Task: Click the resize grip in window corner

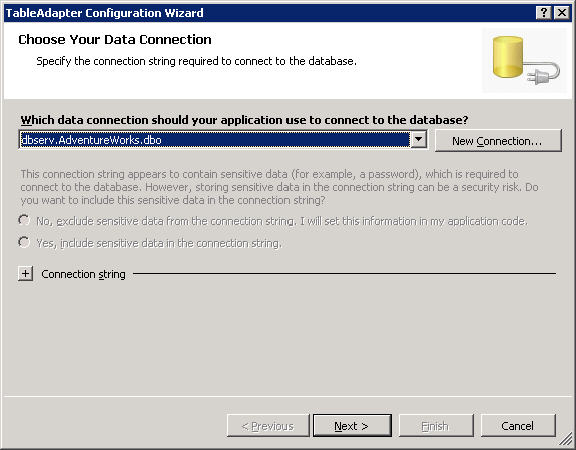Action: point(567,441)
